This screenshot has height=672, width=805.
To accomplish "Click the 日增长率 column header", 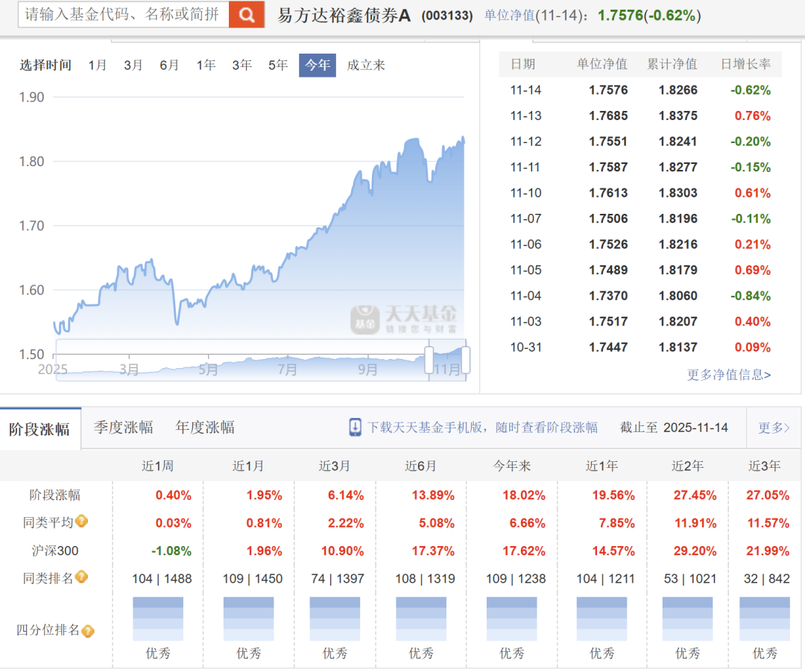I will pyautogui.click(x=745, y=64).
